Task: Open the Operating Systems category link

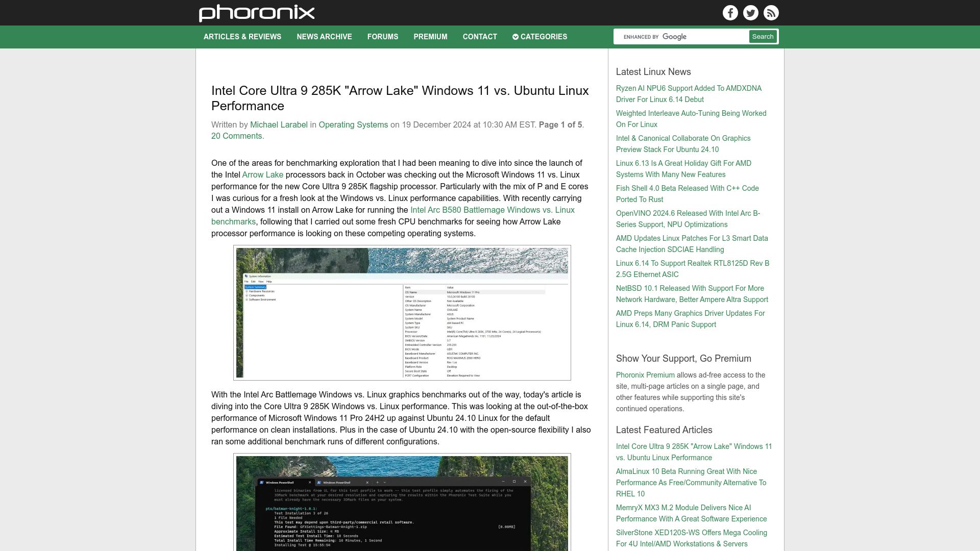Action: 353,124
